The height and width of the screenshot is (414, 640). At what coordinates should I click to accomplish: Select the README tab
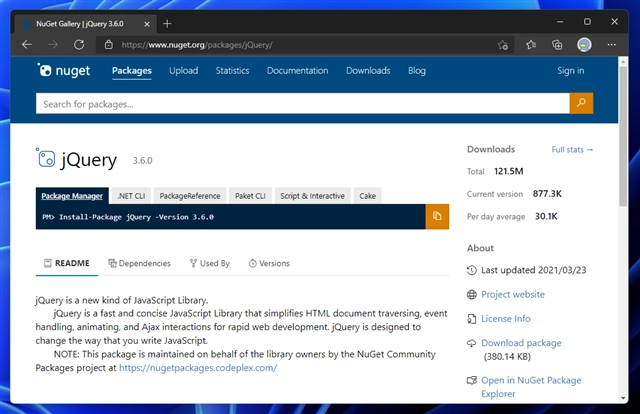coord(67,263)
